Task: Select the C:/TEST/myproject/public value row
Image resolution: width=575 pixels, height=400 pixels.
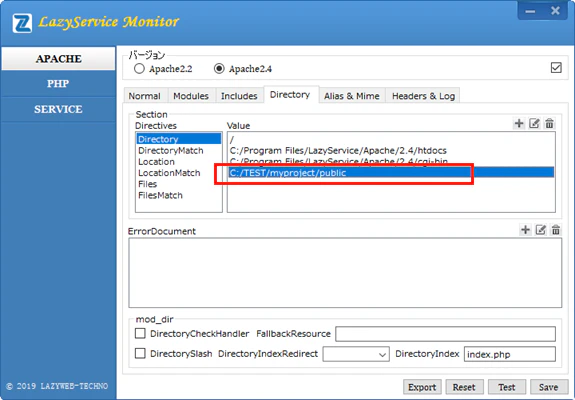Action: coord(391,173)
